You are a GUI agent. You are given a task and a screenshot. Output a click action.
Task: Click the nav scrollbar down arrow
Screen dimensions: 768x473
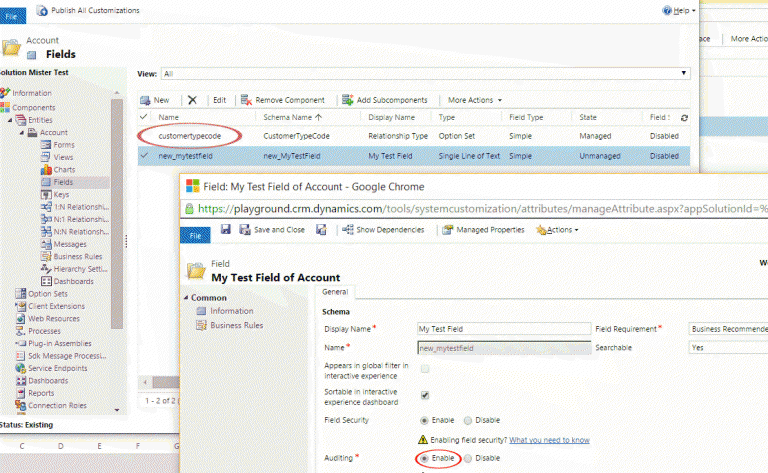coord(117,410)
